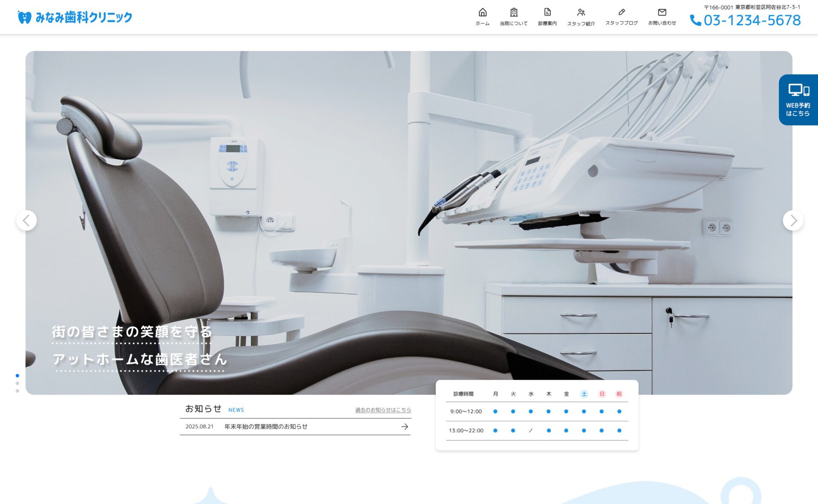Select the third slider pagination dot
818x504 pixels.
coord(17,391)
